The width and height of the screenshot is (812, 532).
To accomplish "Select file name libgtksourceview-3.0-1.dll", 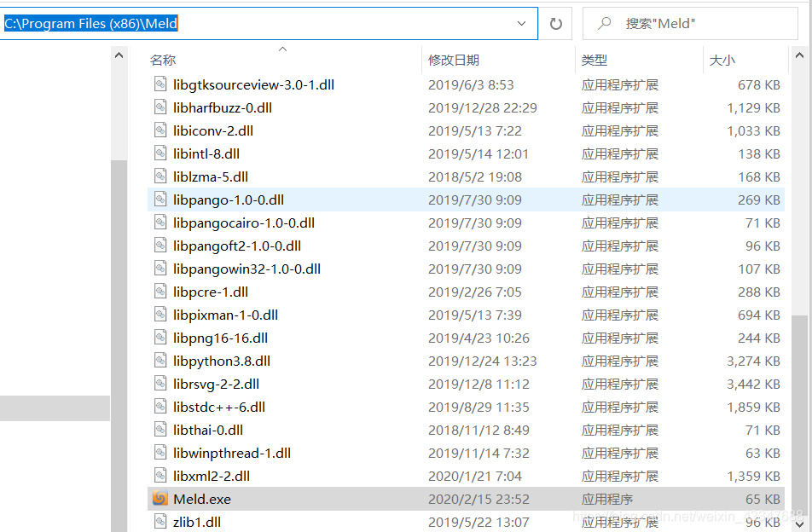I will pyautogui.click(x=254, y=85).
